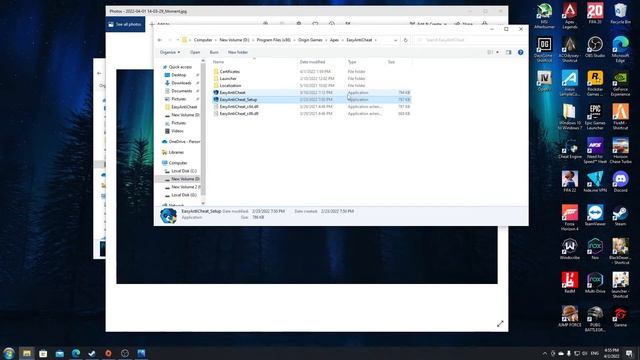
Task: Open File Explorer taskbar icon
Action: (x=27, y=353)
